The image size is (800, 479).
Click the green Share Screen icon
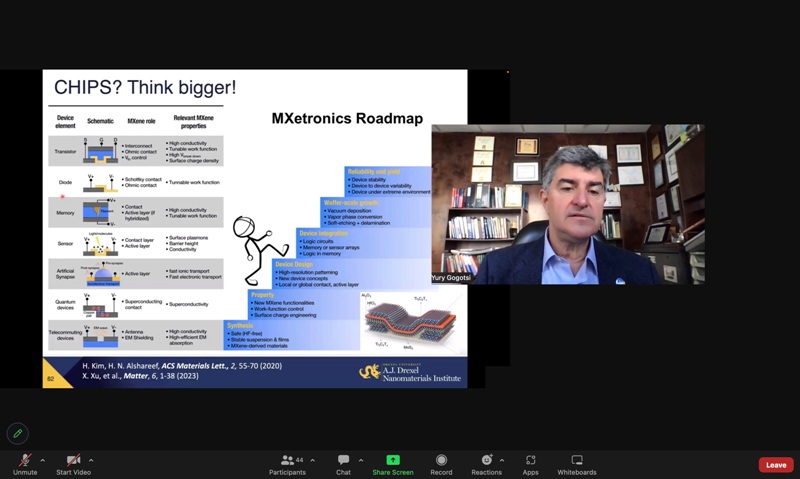point(393,460)
